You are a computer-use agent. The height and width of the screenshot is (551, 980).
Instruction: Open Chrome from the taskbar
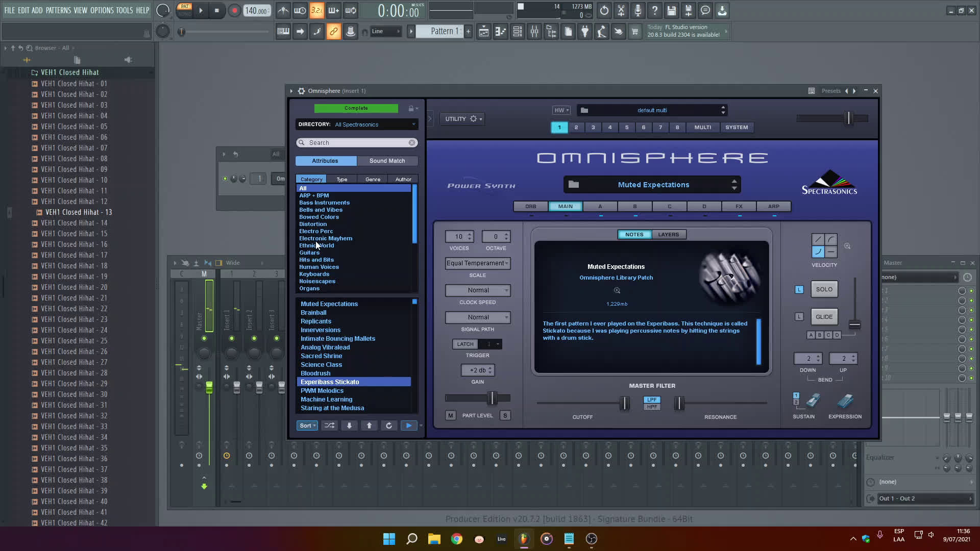pos(457,539)
